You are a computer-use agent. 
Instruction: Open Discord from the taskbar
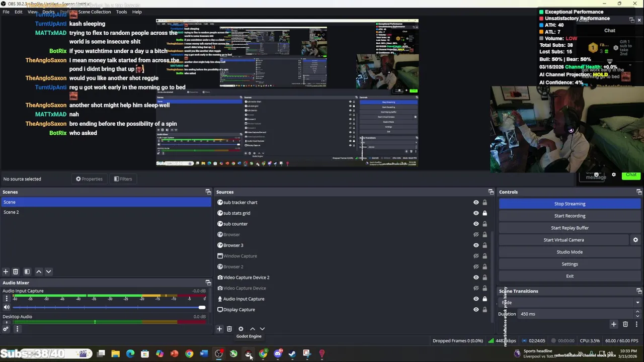coord(278,354)
